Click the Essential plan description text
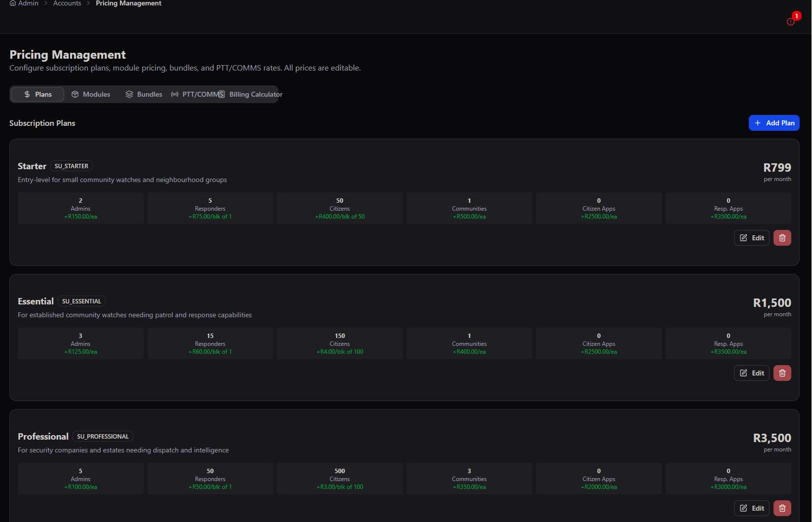812x522 pixels. [x=135, y=315]
